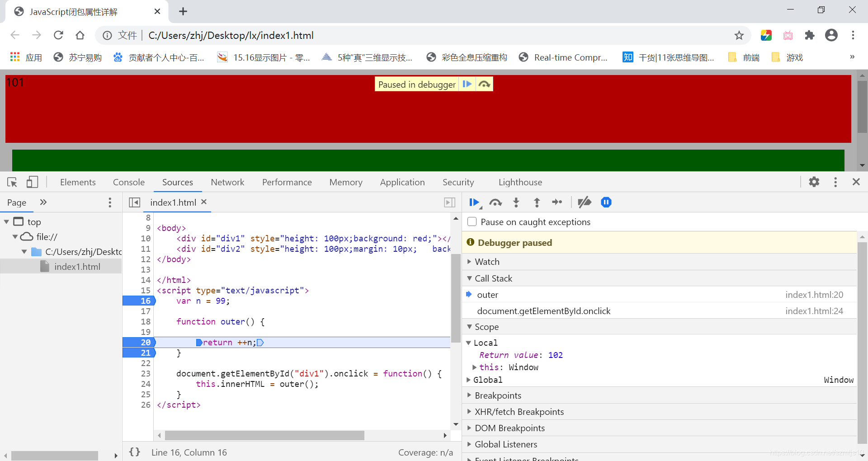Show hidden bookmarks overflow
Image resolution: width=868 pixels, height=461 pixels.
tap(852, 57)
